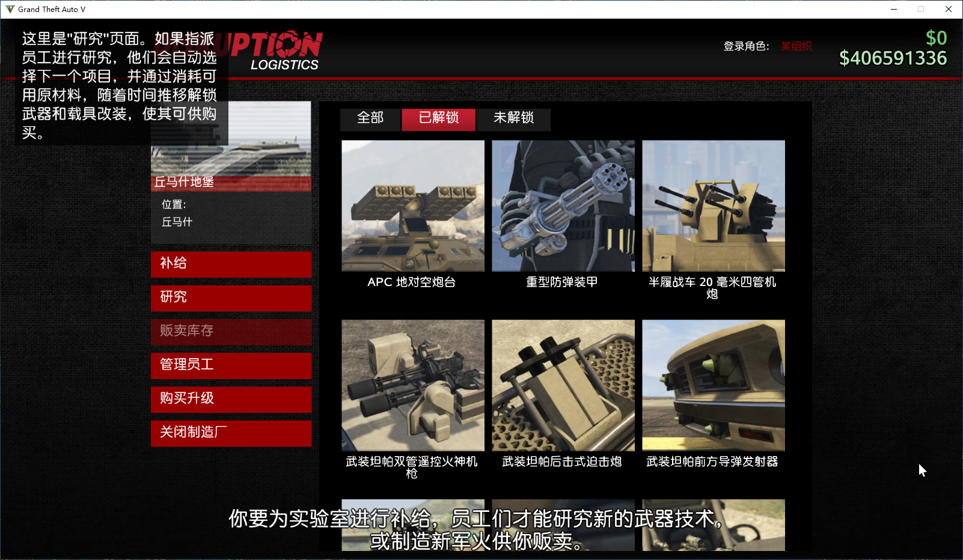Click the 某组织 login role name
This screenshot has width=963, height=560.
pos(796,46)
